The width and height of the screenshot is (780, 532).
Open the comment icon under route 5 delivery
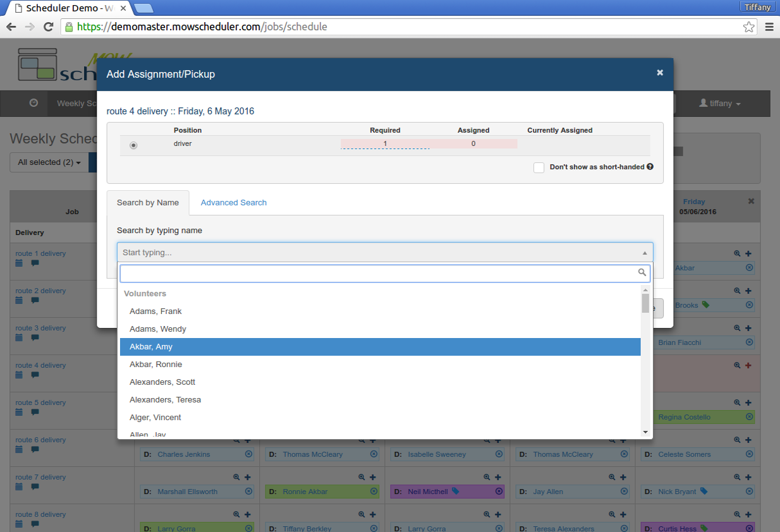tap(35, 412)
